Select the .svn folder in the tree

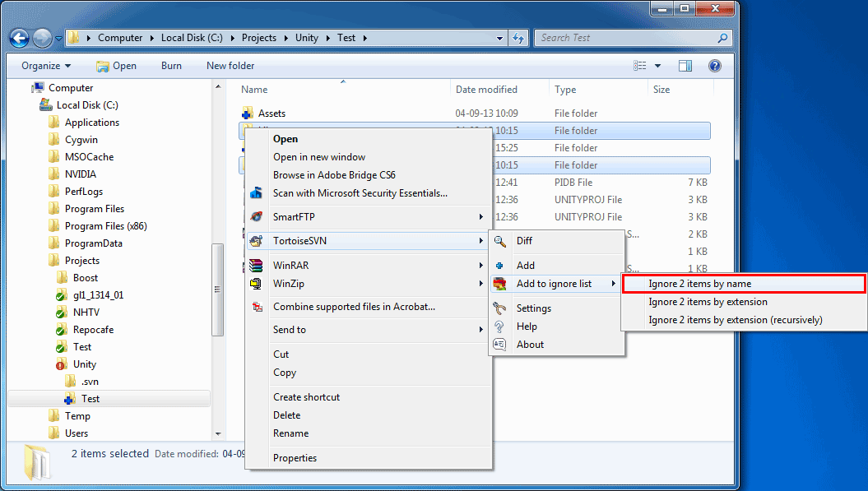pos(90,382)
